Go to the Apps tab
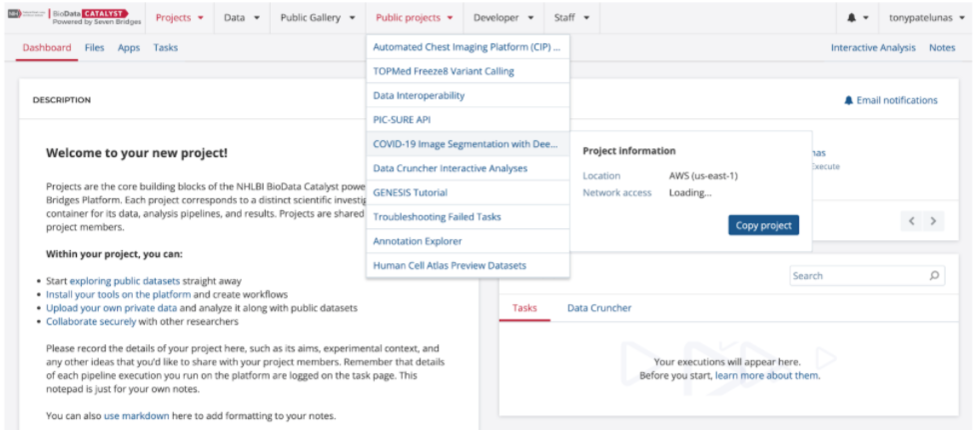 click(129, 48)
